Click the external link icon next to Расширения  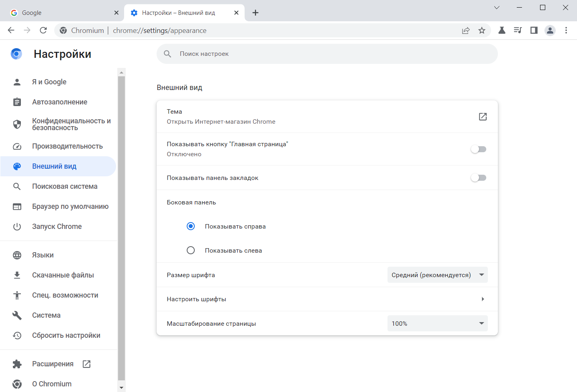(86, 364)
